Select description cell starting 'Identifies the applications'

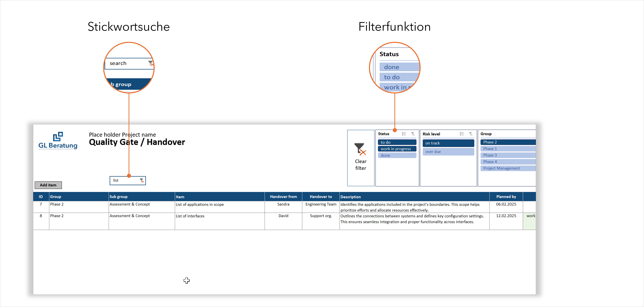click(x=414, y=207)
